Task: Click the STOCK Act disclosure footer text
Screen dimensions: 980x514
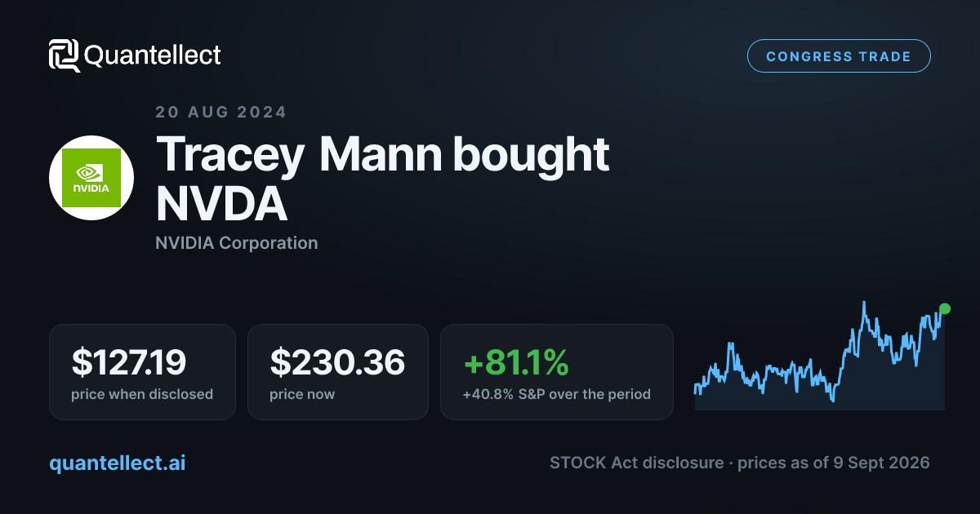Action: (x=637, y=463)
